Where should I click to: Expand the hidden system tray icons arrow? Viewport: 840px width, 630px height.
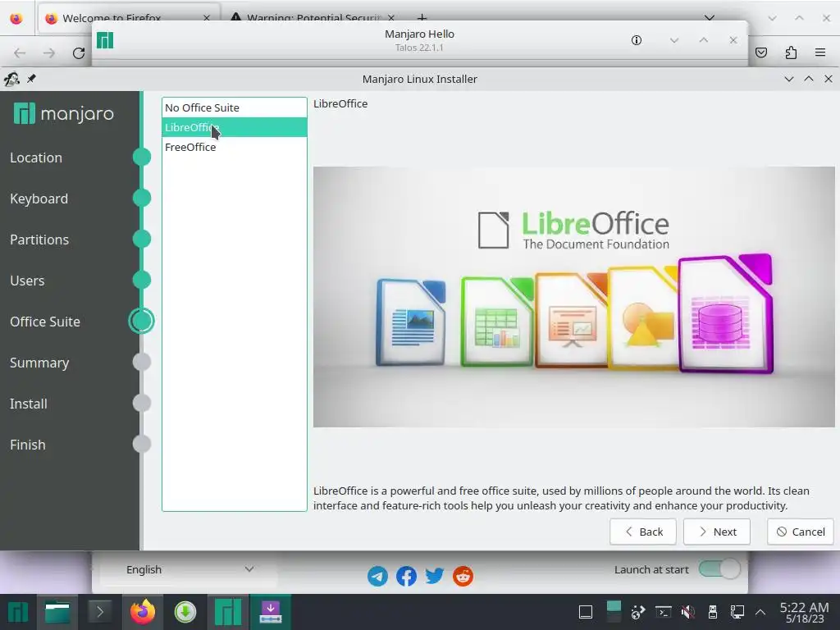[760, 611]
